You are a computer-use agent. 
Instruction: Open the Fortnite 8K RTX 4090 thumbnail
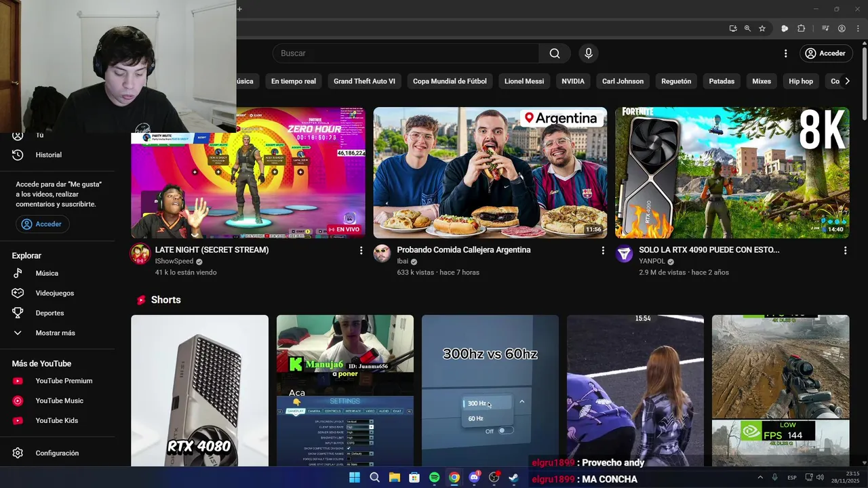tap(732, 172)
